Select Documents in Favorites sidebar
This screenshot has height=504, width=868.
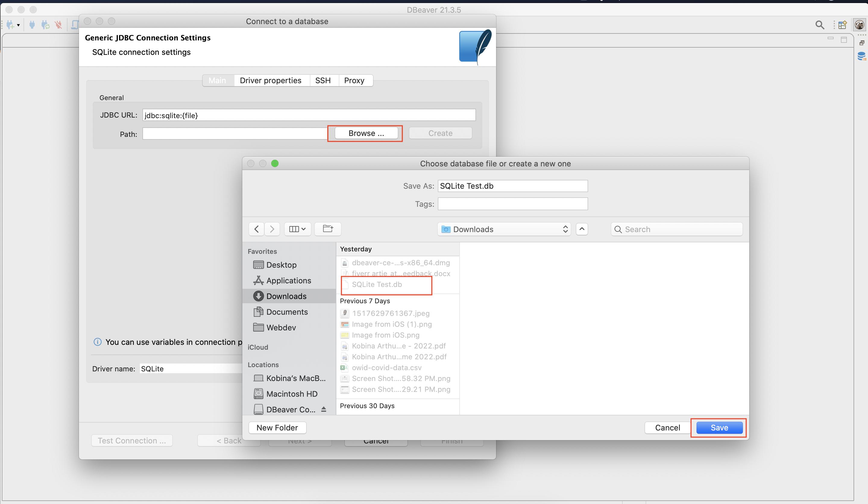[287, 312]
